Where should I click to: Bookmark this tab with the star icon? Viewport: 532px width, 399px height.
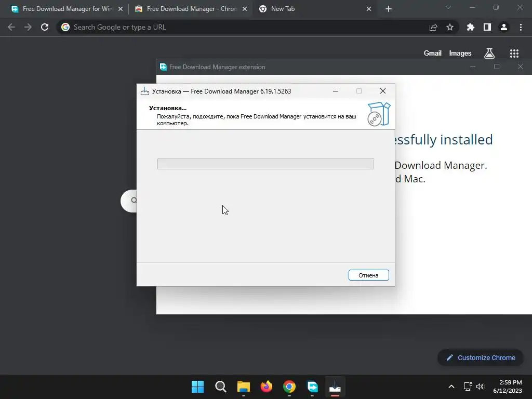(450, 28)
